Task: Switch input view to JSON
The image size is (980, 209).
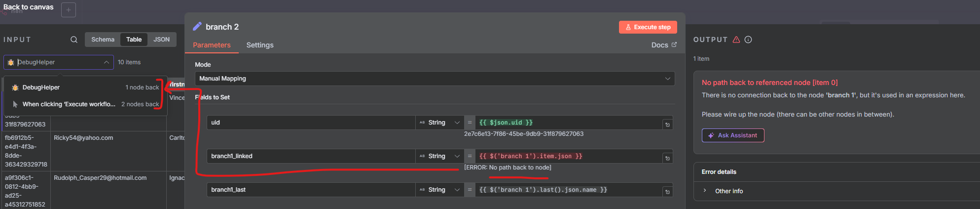Action: pos(161,40)
